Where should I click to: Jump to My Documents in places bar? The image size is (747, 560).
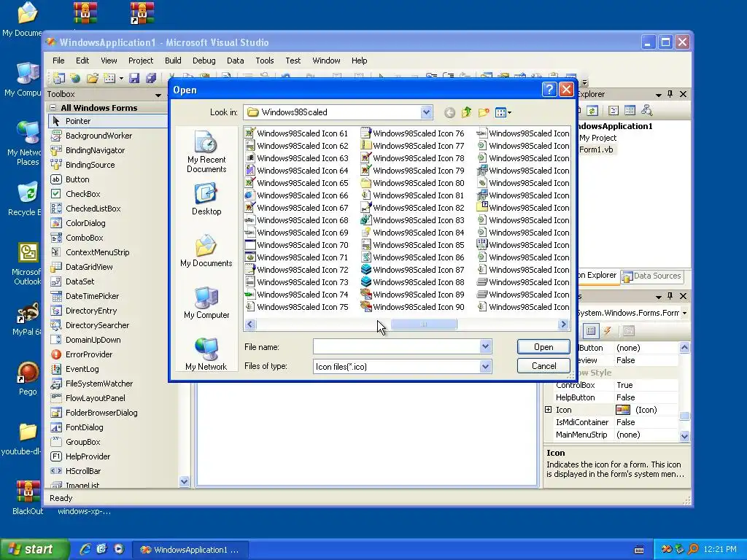(x=206, y=251)
